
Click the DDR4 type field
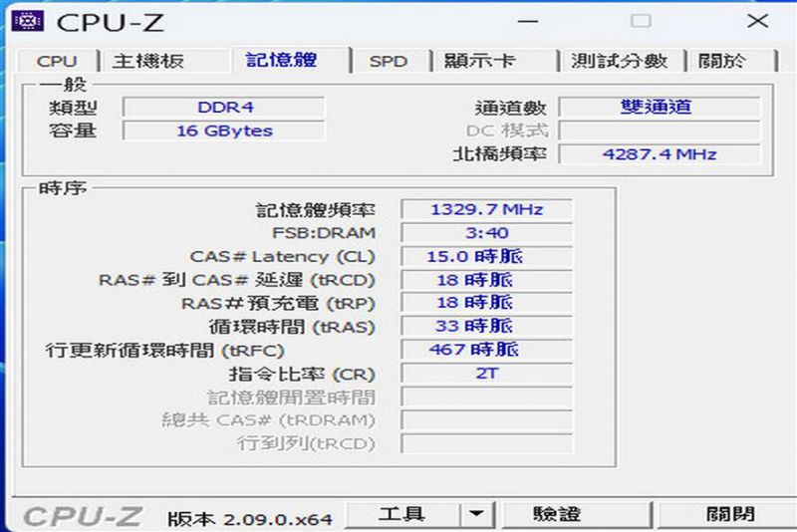(223, 107)
